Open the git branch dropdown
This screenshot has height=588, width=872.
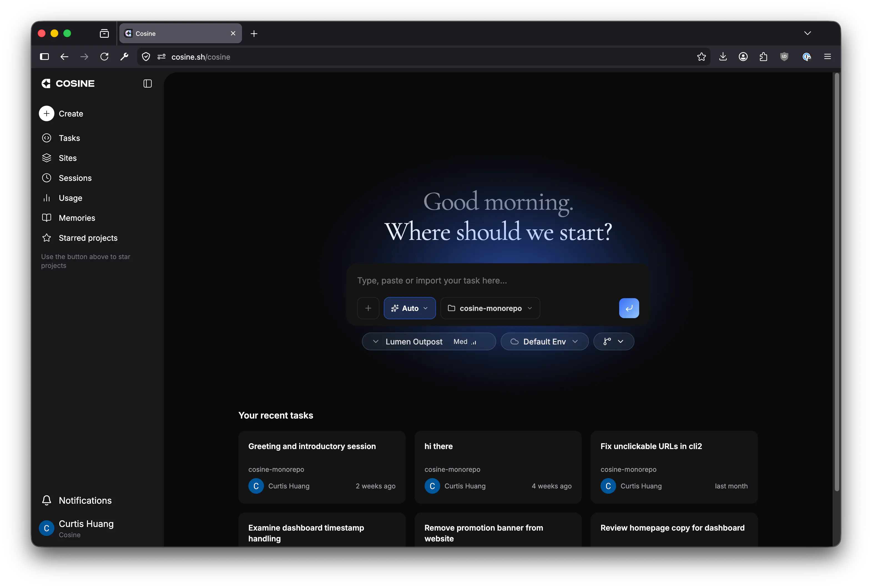coord(613,342)
